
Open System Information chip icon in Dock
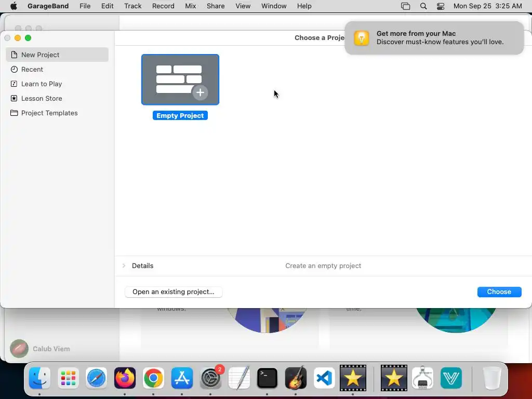422,378
